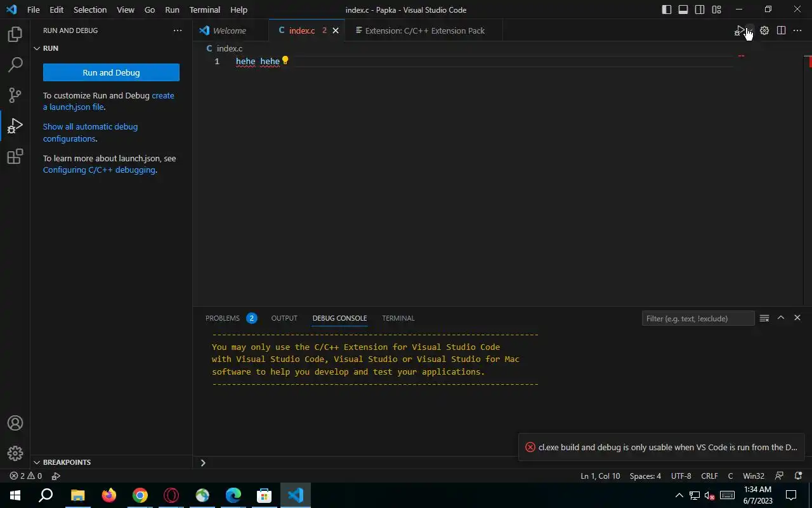Select C language mode in status bar
812x508 pixels.
[x=730, y=476]
